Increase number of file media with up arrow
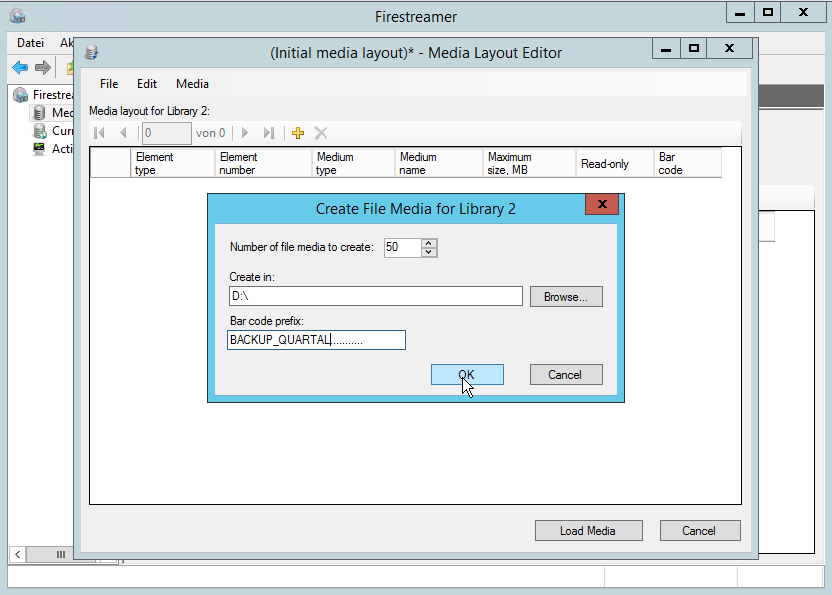The height and width of the screenshot is (595, 832). [429, 243]
